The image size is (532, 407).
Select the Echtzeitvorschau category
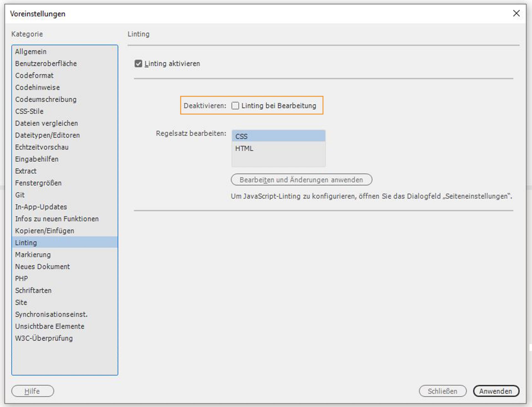click(x=42, y=147)
